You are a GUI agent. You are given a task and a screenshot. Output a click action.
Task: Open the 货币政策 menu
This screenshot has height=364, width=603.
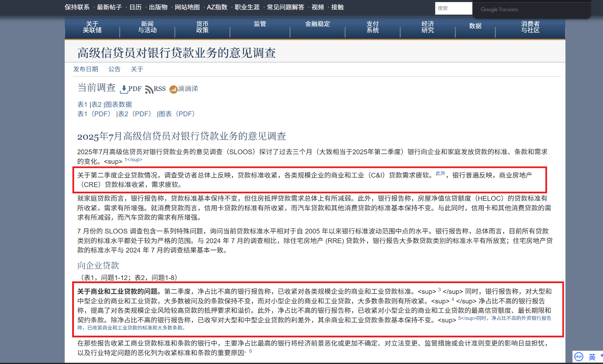pyautogui.click(x=202, y=27)
